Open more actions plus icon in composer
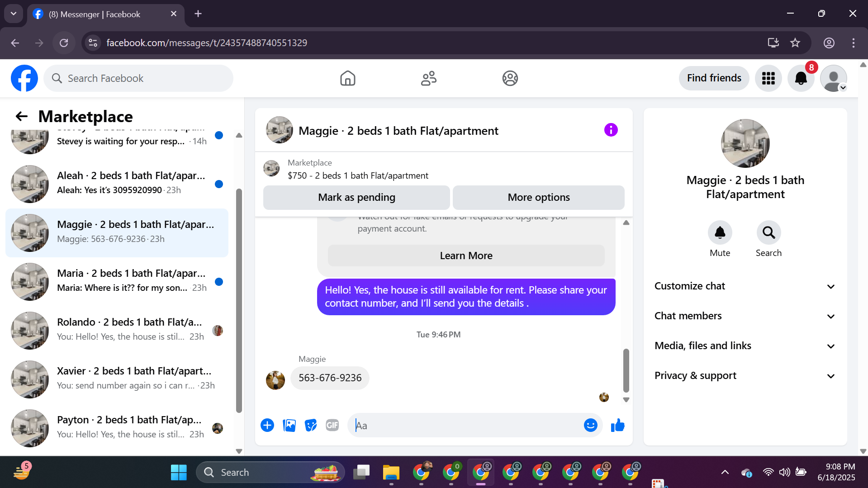This screenshot has width=868, height=488. (267, 425)
